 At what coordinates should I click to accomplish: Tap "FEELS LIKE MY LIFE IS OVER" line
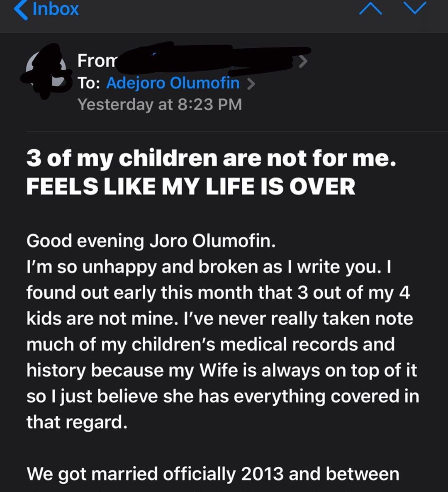pyautogui.click(x=191, y=187)
